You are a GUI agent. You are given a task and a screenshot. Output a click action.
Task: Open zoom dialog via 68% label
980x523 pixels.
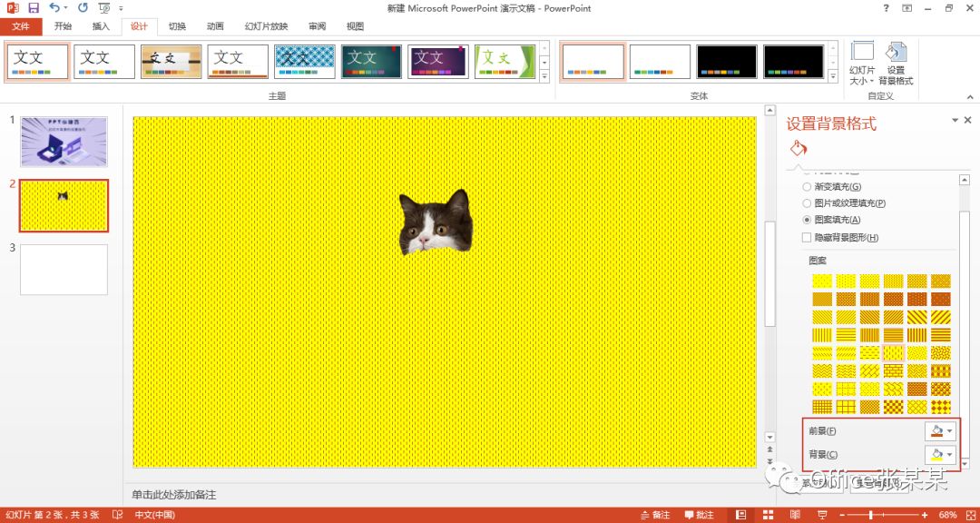pyautogui.click(x=947, y=516)
